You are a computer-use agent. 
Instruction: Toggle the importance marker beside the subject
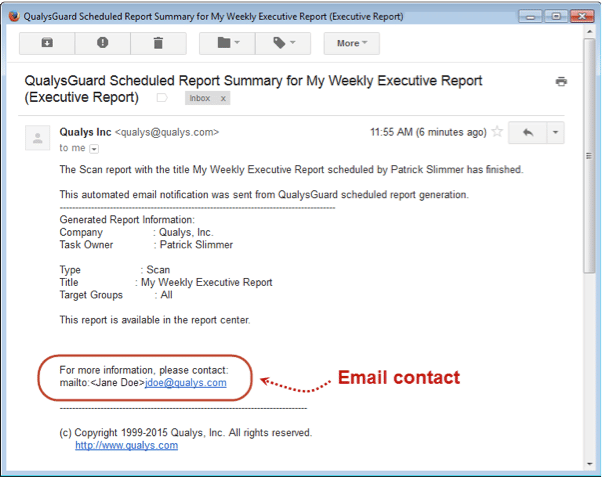pyautogui.click(x=162, y=98)
